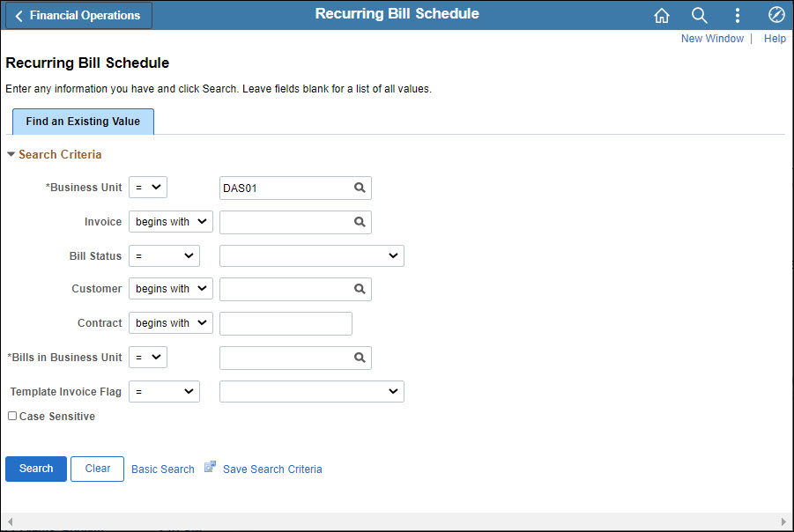Go to the Home page icon
Screen dimensions: 794x532
662,15
